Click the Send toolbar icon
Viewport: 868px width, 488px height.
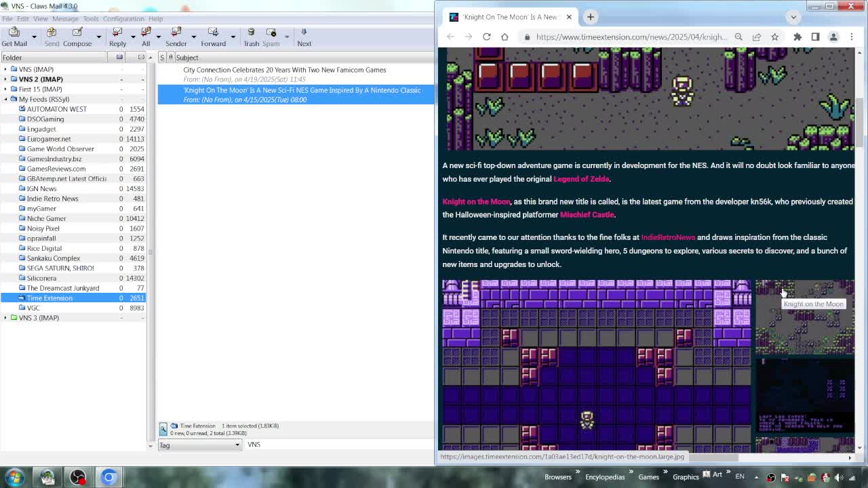click(52, 33)
